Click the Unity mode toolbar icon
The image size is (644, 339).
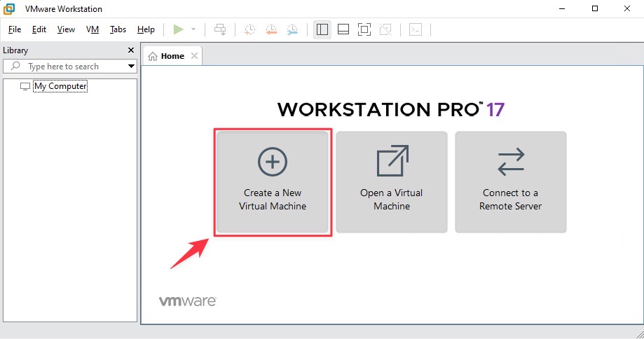[x=385, y=29]
